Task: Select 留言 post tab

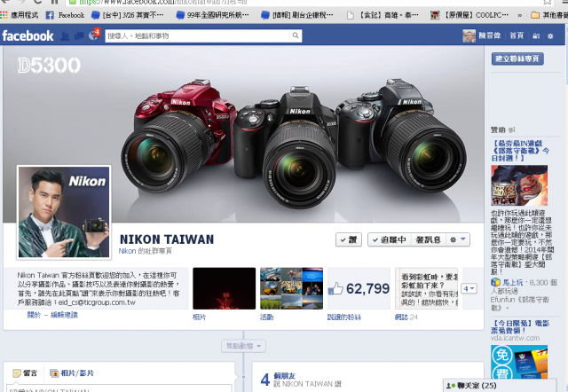Action: (x=25, y=372)
